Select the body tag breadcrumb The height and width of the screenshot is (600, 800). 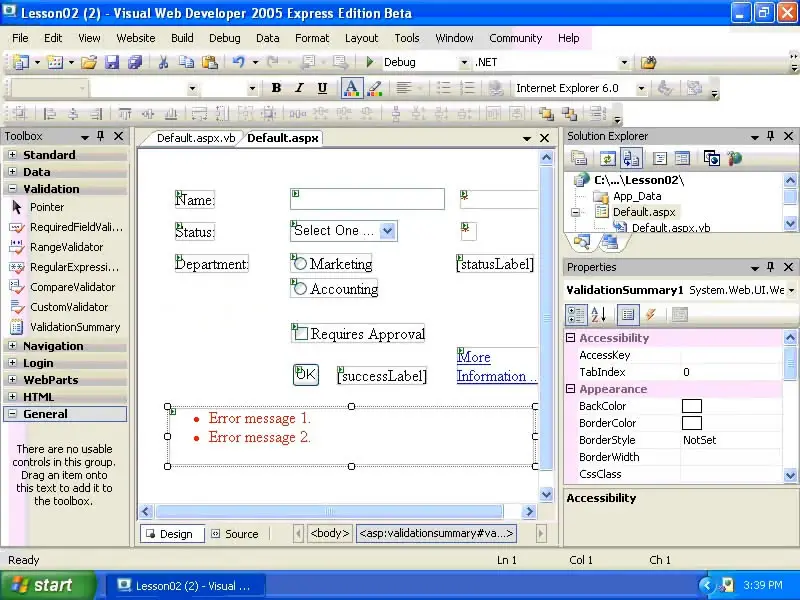330,534
